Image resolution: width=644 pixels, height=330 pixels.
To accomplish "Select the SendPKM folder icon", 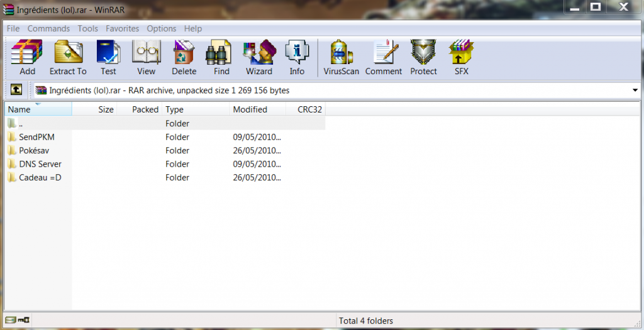I will (x=12, y=136).
